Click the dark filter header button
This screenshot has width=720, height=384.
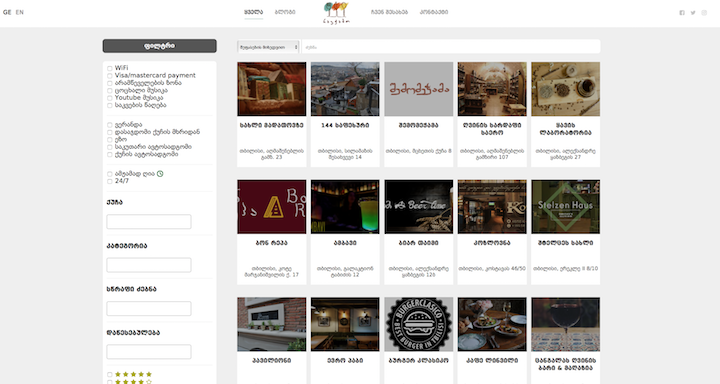click(159, 46)
